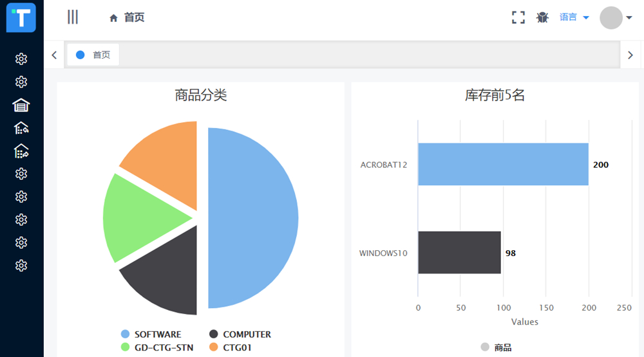The width and height of the screenshot is (644, 357).
Task: Click the Values axis title
Action: (x=524, y=322)
